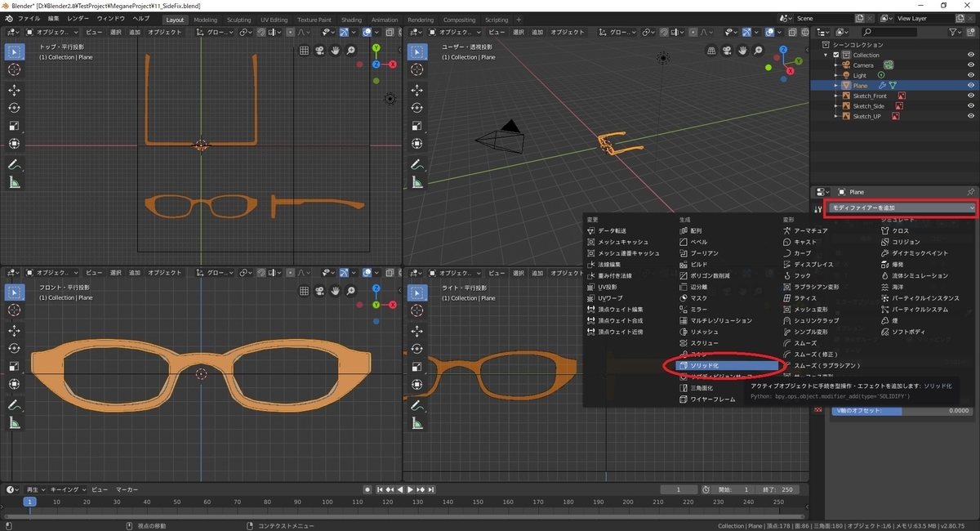Open the モディファイアーを追加 dropdown
The image size is (980, 531).
[x=901, y=208]
